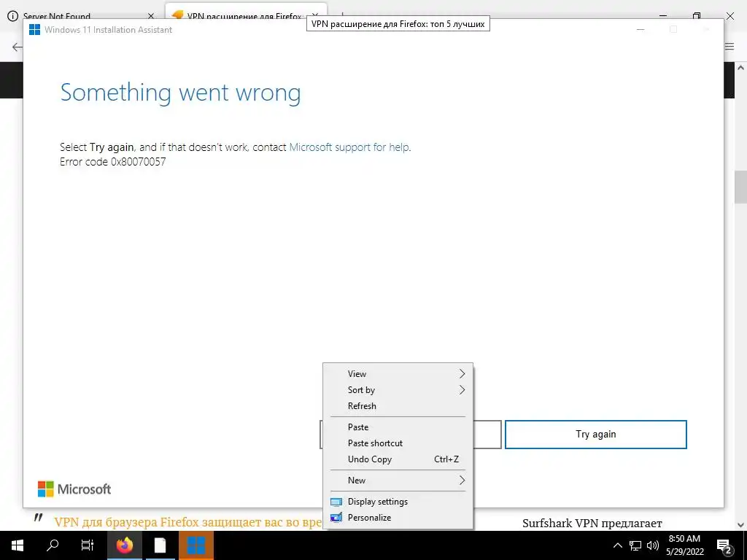Viewport: 747px width, 560px height.
Task: Open taskbar Search magnifier
Action: (53, 545)
